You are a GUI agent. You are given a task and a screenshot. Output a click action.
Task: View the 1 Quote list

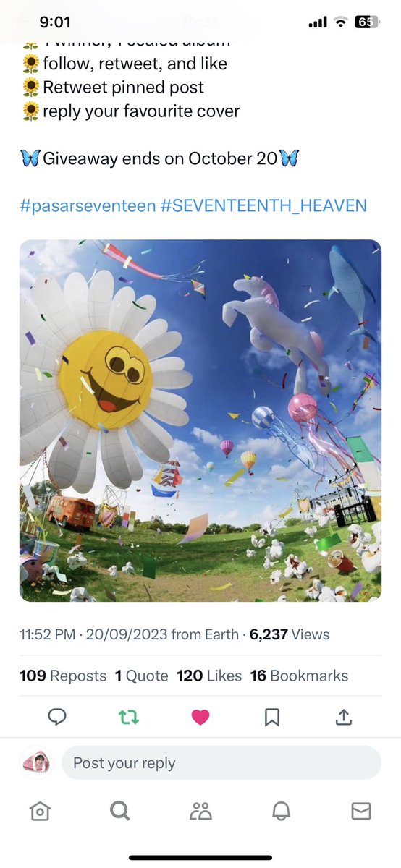pyautogui.click(x=141, y=676)
